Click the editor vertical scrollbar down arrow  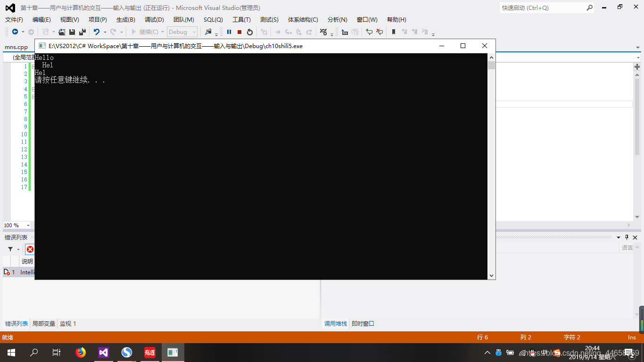click(x=637, y=216)
